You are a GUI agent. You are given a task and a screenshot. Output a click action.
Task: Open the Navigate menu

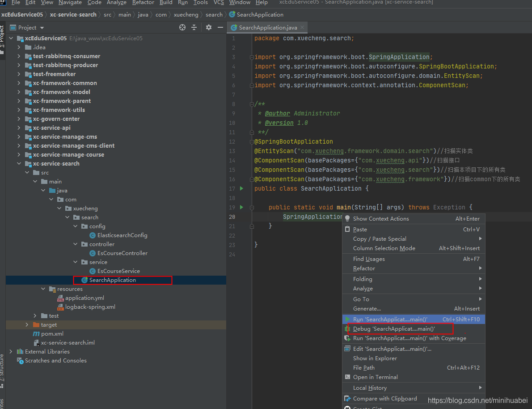point(70,2)
